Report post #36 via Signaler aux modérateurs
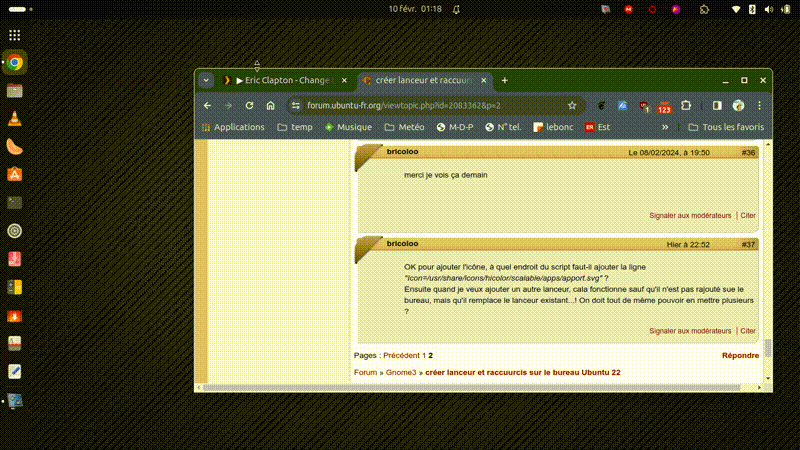Screen dimensions: 800x450 (x=690, y=215)
